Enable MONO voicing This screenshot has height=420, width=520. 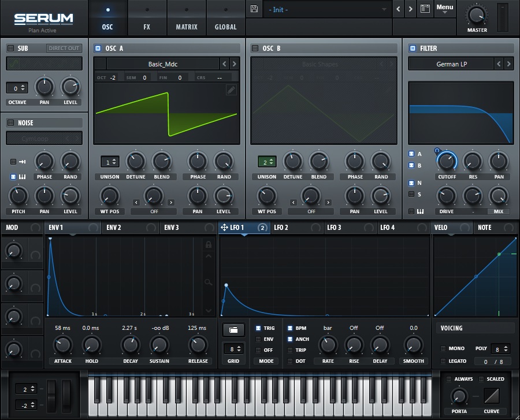click(x=443, y=348)
